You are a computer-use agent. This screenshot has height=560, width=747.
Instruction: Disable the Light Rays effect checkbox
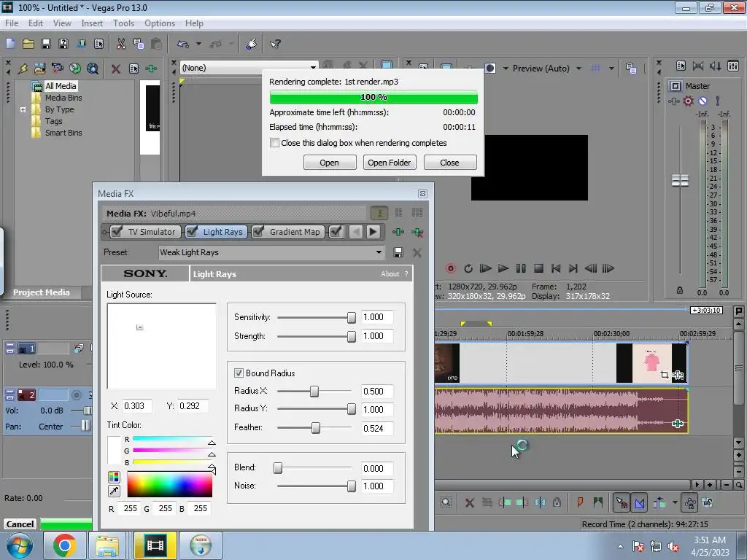coord(192,232)
